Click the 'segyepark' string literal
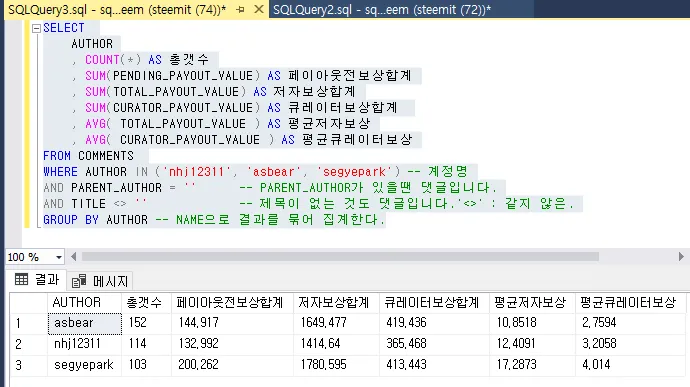This screenshot has width=690, height=387. click(x=354, y=172)
